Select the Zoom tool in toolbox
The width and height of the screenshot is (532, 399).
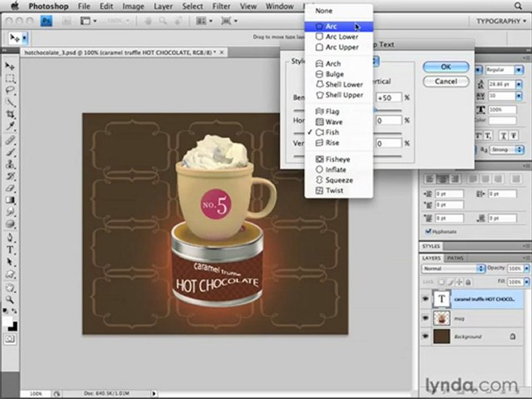tap(10, 299)
